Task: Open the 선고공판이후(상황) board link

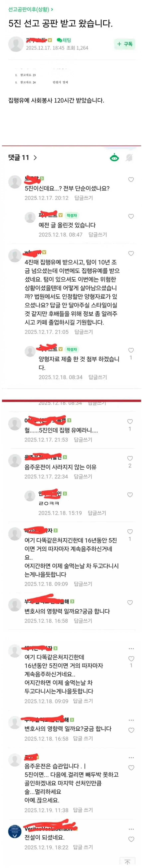Action: pos(30,9)
